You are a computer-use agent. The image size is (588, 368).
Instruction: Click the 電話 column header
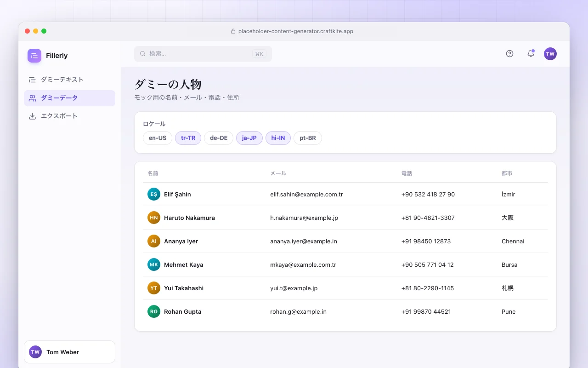[x=407, y=173]
